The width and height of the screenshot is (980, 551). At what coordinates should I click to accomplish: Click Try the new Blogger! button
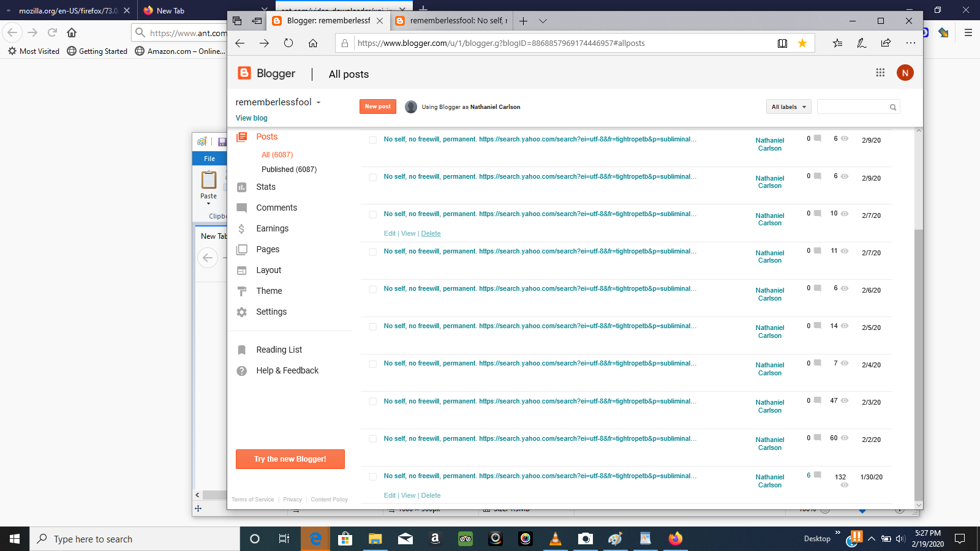(290, 459)
